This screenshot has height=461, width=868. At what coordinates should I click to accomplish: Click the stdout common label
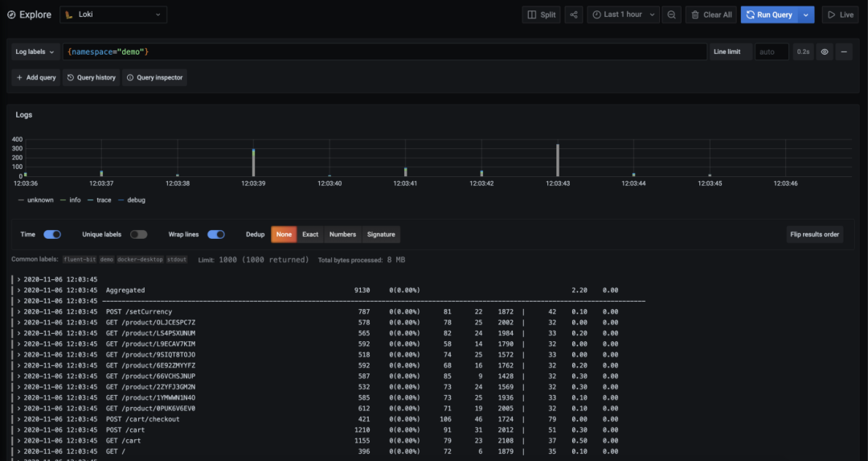tap(177, 259)
